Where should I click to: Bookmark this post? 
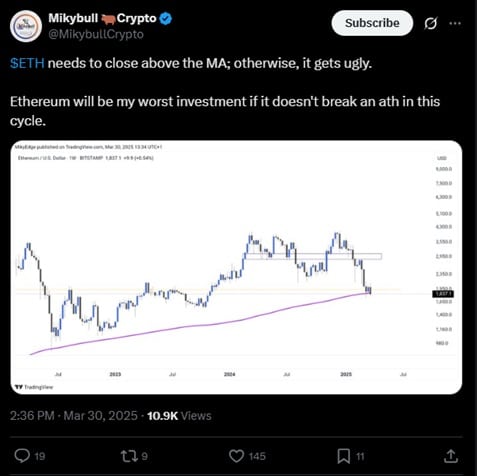(x=344, y=456)
